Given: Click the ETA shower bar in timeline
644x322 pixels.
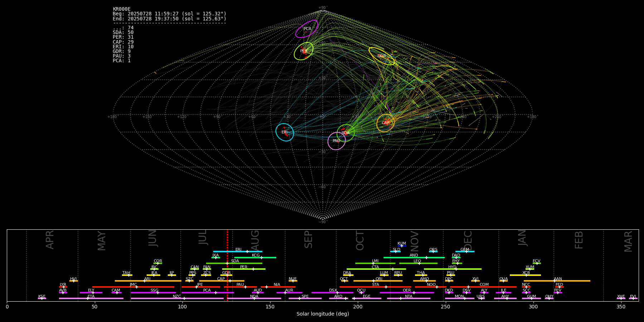Looking at the screenshot, I should point(91,298).
